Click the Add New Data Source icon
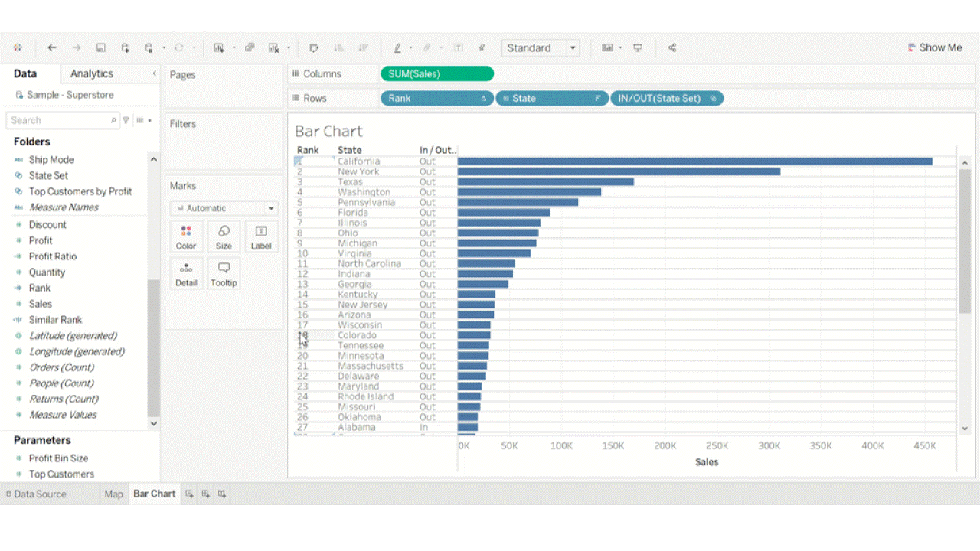 pyautogui.click(x=125, y=47)
